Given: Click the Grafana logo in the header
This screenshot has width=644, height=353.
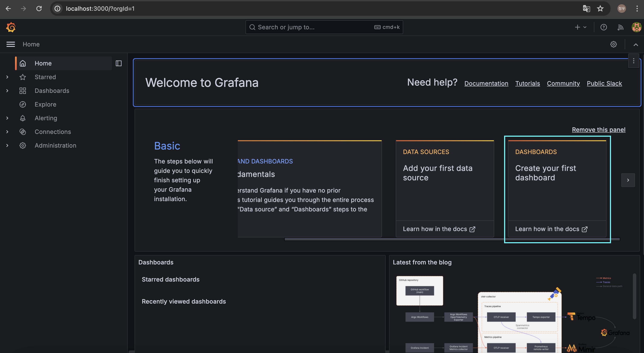Looking at the screenshot, I should click(11, 27).
